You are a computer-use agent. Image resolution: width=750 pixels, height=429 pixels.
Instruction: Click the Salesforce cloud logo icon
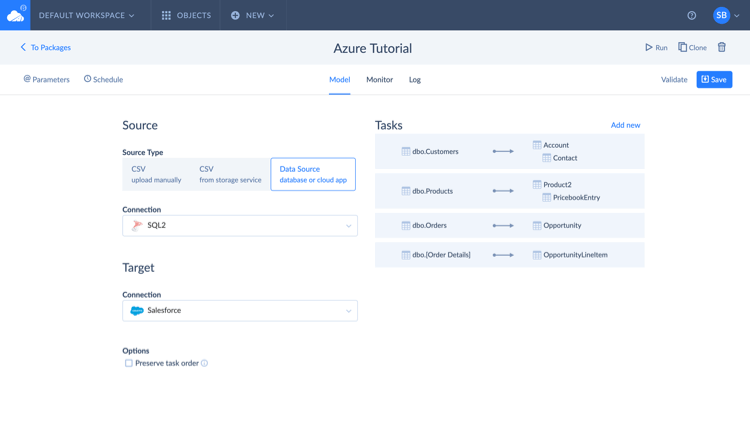[x=137, y=310]
